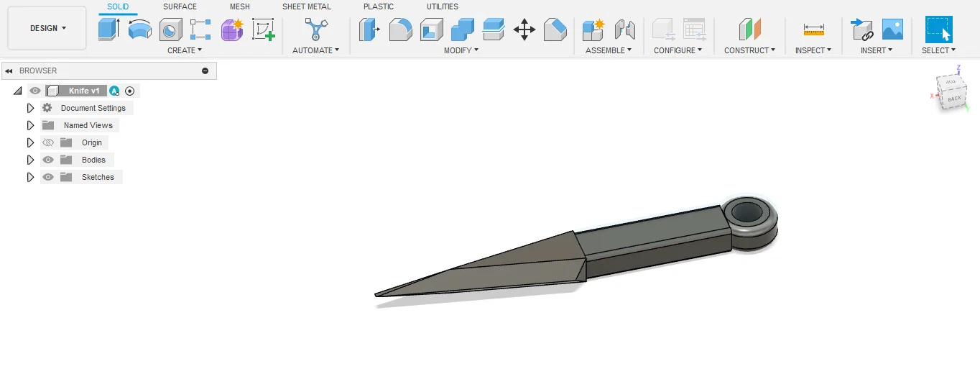The width and height of the screenshot is (980, 382).
Task: Click the configuration table icon
Action: coord(694,29)
